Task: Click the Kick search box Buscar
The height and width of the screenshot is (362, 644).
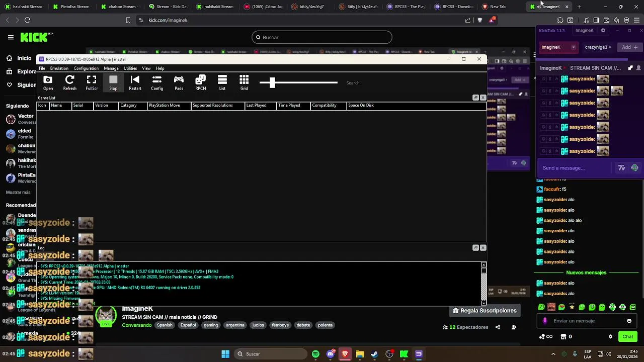Action: [x=322, y=37]
